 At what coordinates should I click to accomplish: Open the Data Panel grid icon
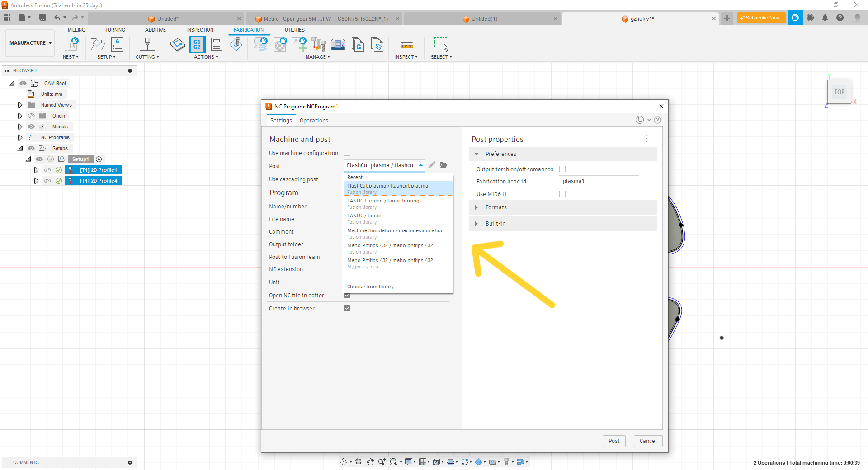pyautogui.click(x=7, y=18)
